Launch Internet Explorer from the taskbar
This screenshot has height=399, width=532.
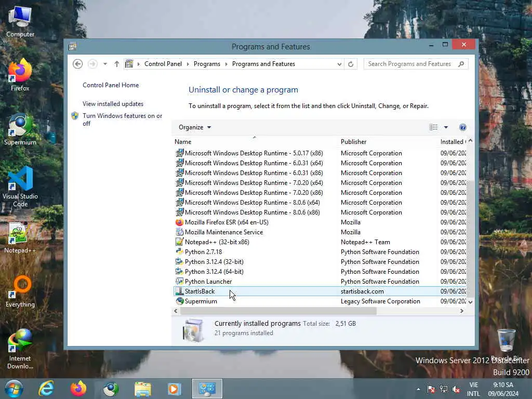[x=46, y=389]
